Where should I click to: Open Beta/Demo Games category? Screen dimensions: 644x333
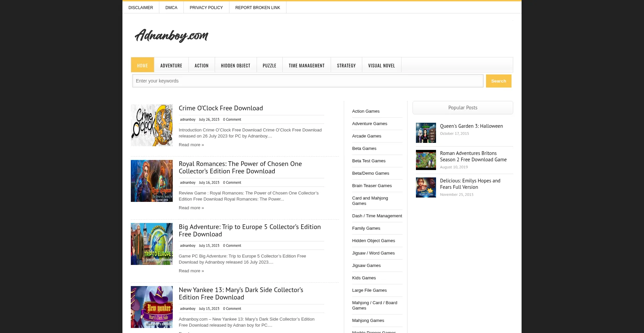tap(371, 173)
